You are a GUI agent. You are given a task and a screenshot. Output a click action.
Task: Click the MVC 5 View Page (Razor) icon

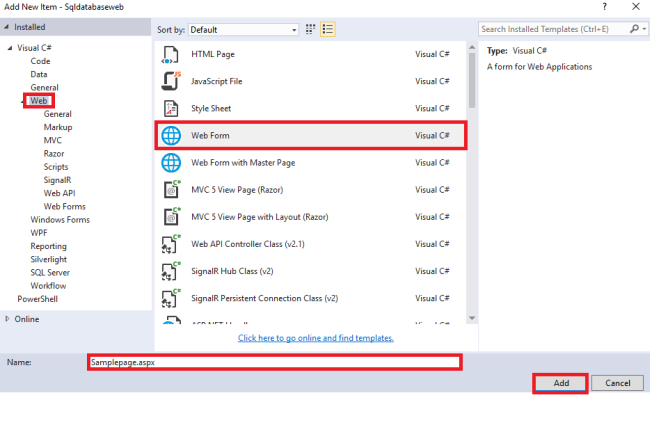coord(172,189)
